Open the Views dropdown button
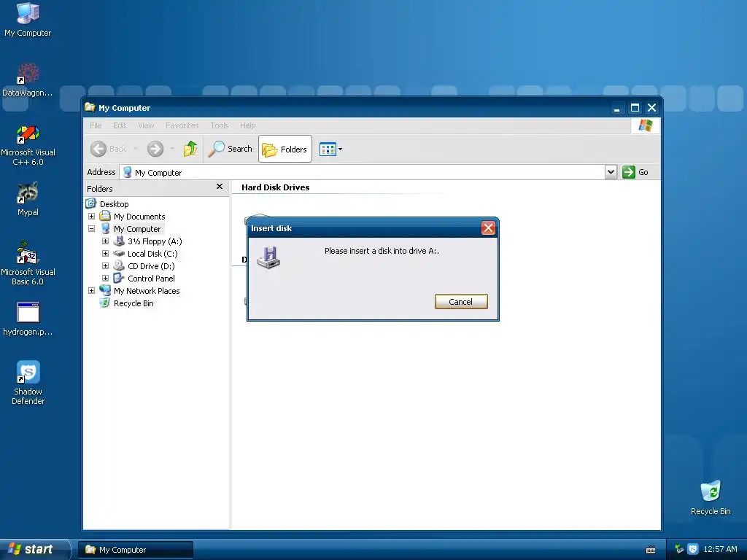Viewport: 747px width, 560px height. [x=330, y=149]
